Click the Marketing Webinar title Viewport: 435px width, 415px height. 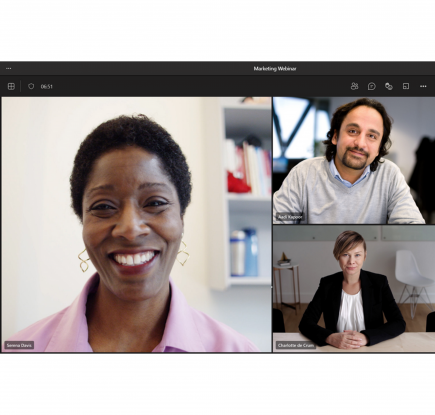[275, 69]
